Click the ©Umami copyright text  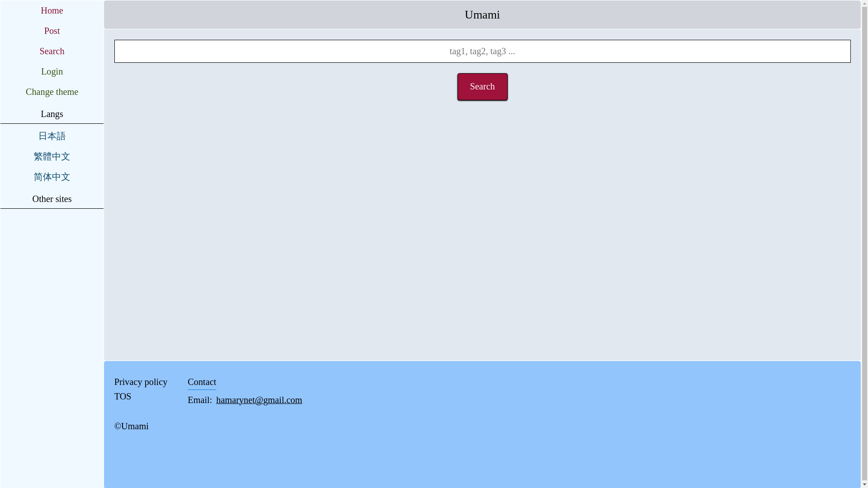[131, 426]
